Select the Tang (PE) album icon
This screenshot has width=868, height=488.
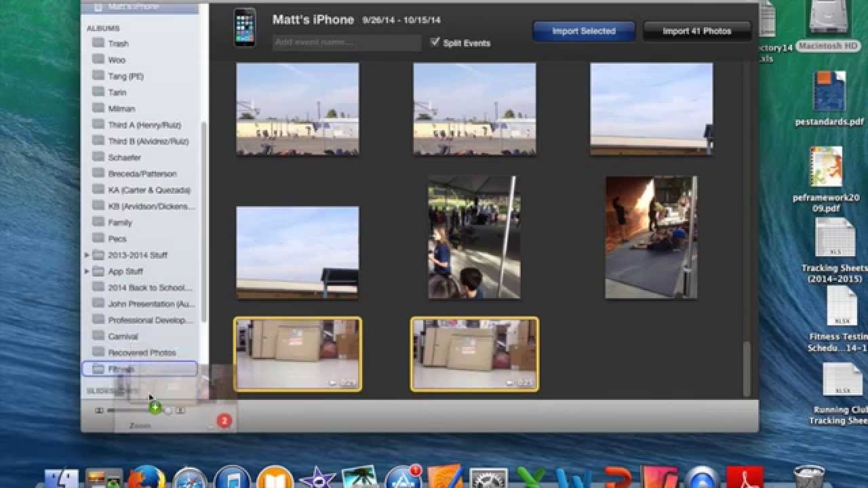[x=98, y=76]
